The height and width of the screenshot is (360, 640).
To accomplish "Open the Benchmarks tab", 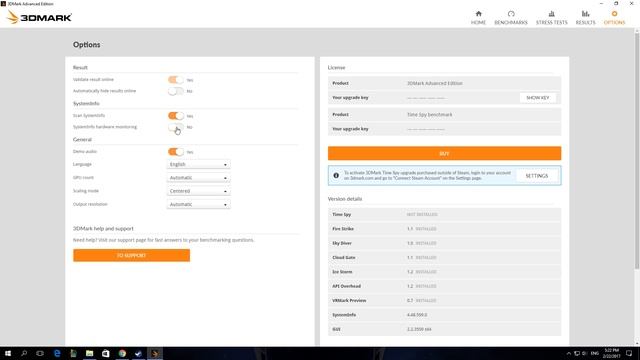I will pyautogui.click(x=511, y=18).
